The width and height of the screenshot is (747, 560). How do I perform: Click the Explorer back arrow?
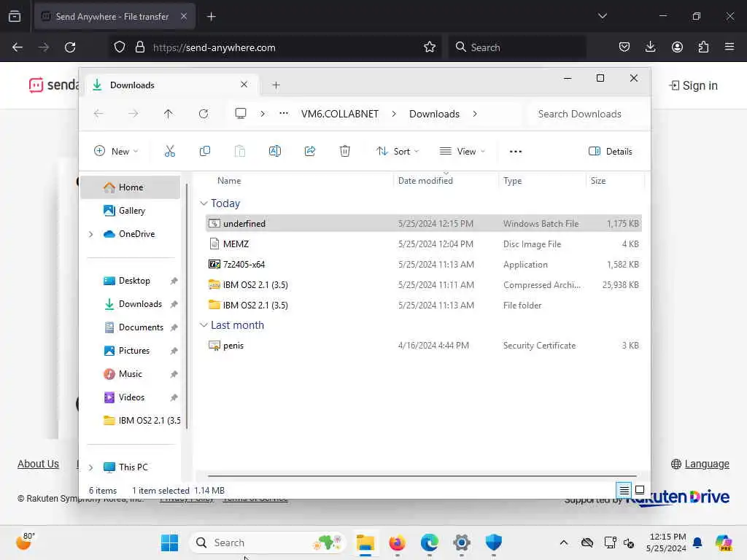coord(98,114)
